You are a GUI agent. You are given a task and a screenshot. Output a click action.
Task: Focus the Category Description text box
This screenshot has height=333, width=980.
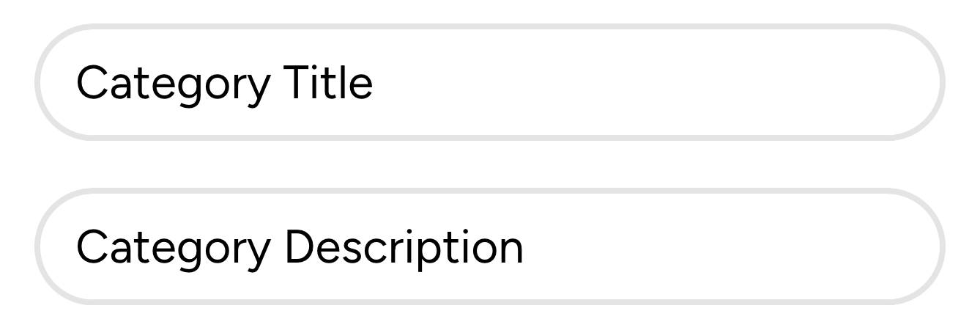pos(489,246)
